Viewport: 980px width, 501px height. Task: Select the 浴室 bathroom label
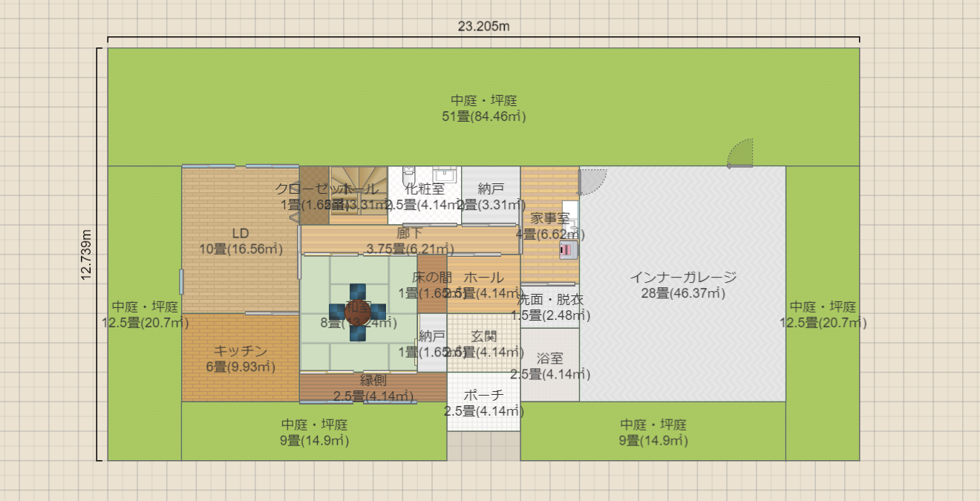[550, 366]
